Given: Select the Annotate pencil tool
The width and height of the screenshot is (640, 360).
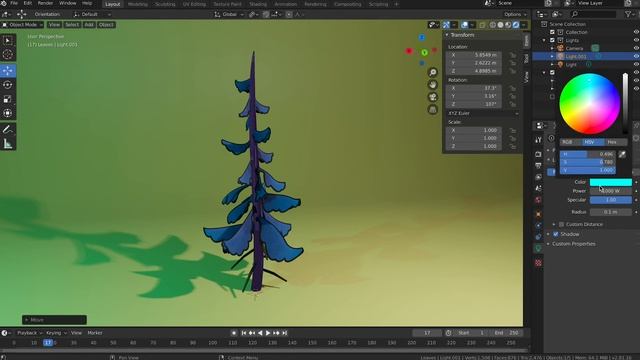Looking at the screenshot, I should tap(8, 129).
